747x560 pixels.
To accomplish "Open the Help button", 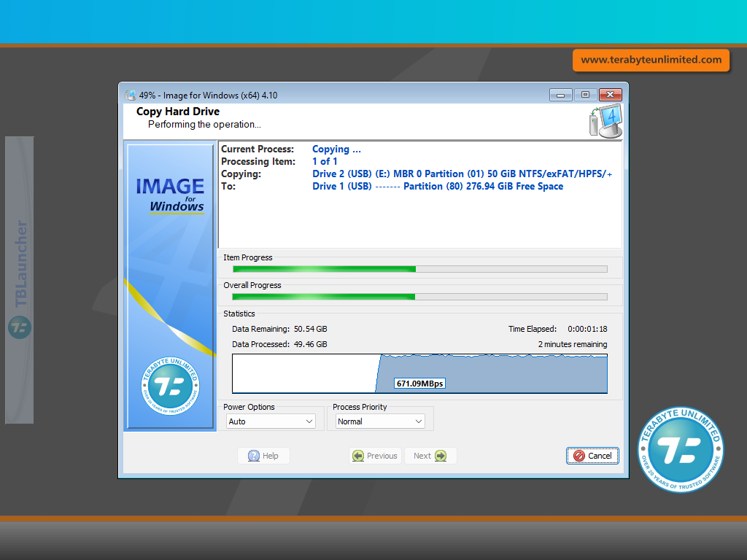I will pos(263,456).
